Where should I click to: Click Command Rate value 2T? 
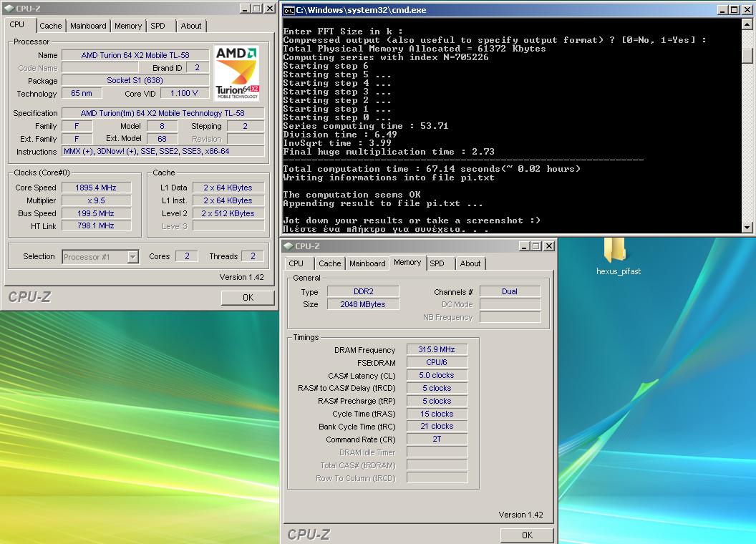(437, 439)
